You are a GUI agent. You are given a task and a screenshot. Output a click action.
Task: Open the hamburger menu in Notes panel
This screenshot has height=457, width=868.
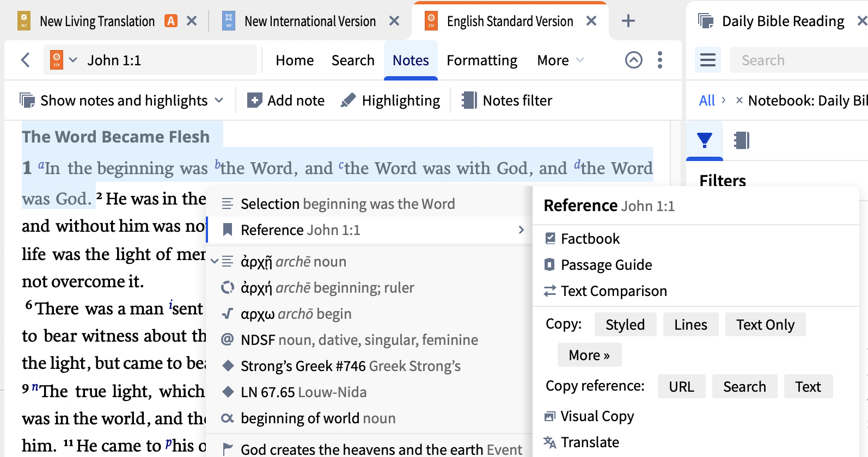pyautogui.click(x=708, y=60)
